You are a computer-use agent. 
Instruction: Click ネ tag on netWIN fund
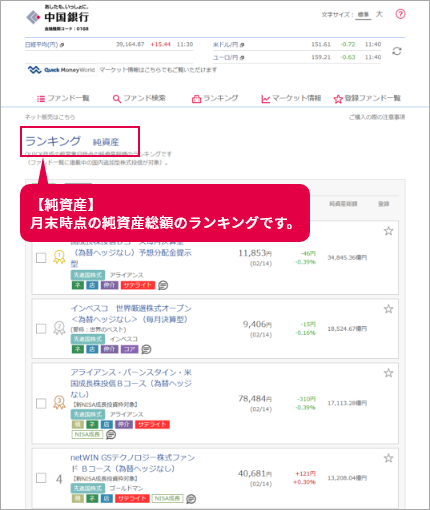92,498
